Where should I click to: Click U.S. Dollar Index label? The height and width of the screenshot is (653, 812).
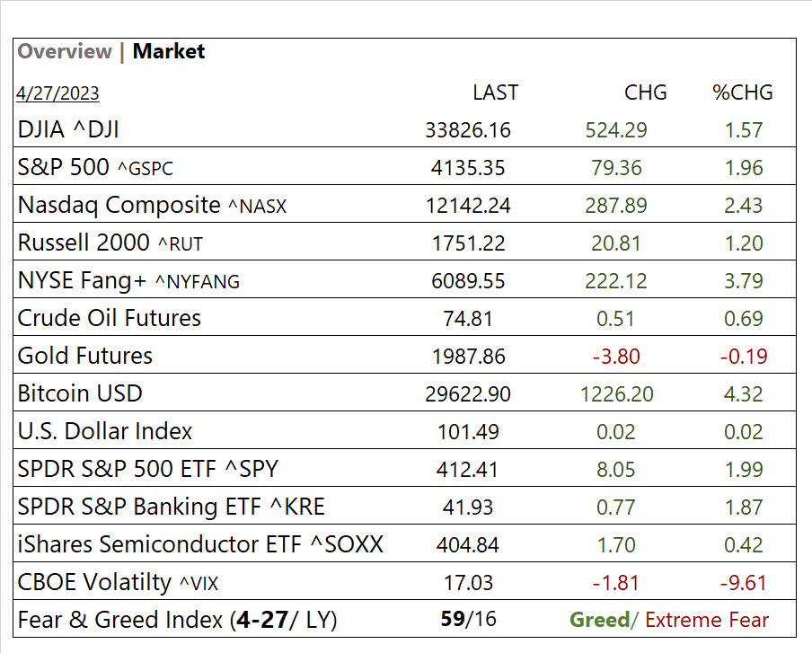(x=105, y=432)
